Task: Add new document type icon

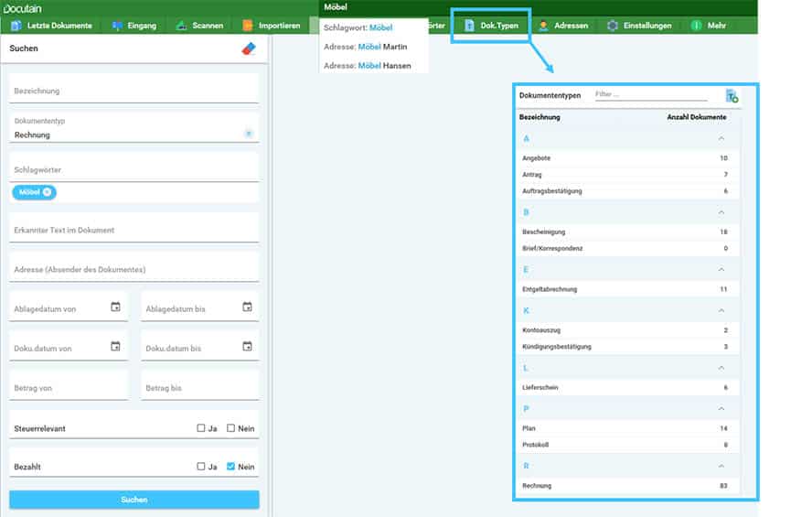Action: tap(732, 96)
